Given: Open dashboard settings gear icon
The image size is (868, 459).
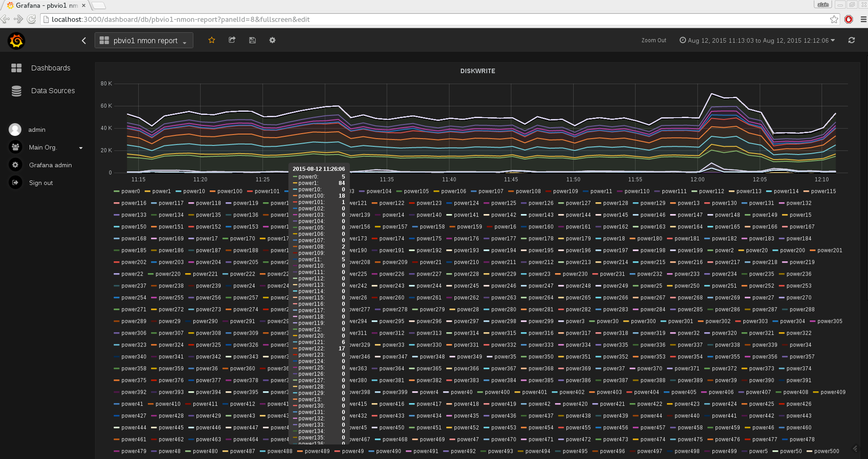Looking at the screenshot, I should [273, 40].
